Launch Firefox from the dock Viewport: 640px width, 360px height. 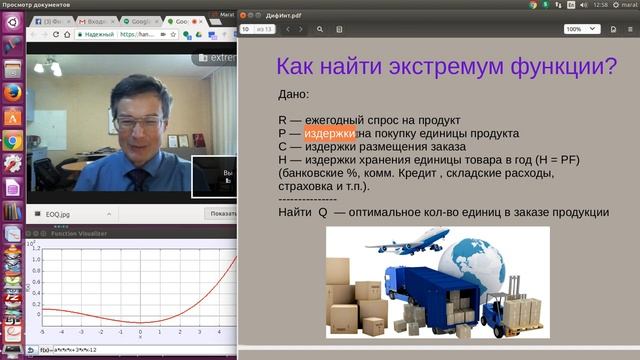pos(12,93)
